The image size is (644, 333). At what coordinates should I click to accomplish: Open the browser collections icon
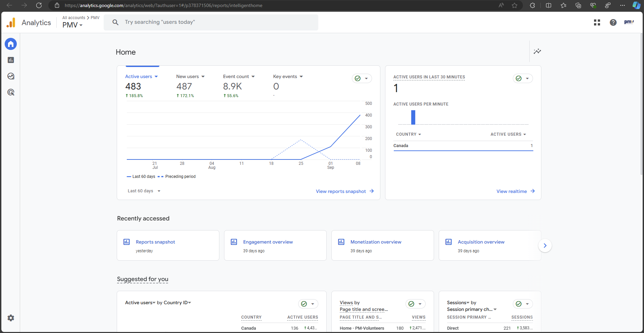[x=578, y=5]
